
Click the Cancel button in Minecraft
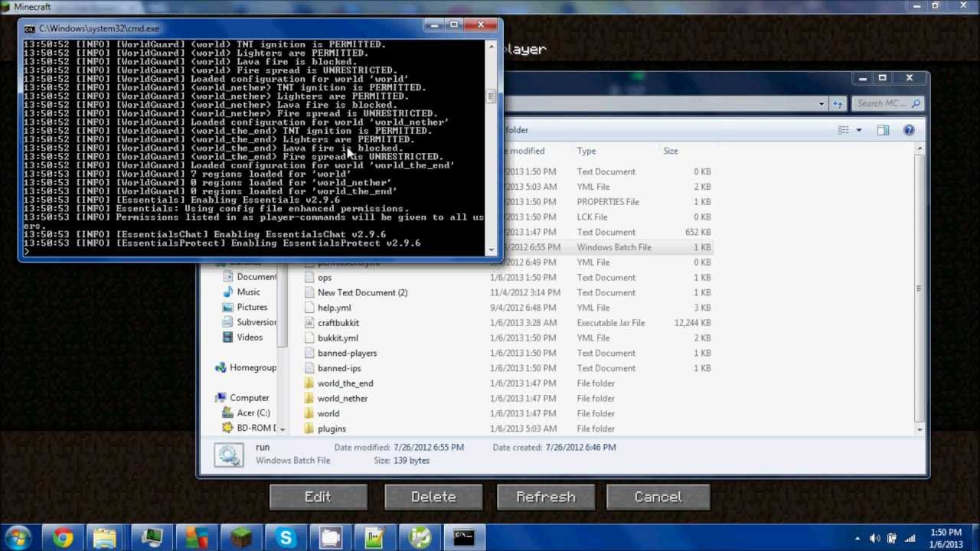point(658,497)
